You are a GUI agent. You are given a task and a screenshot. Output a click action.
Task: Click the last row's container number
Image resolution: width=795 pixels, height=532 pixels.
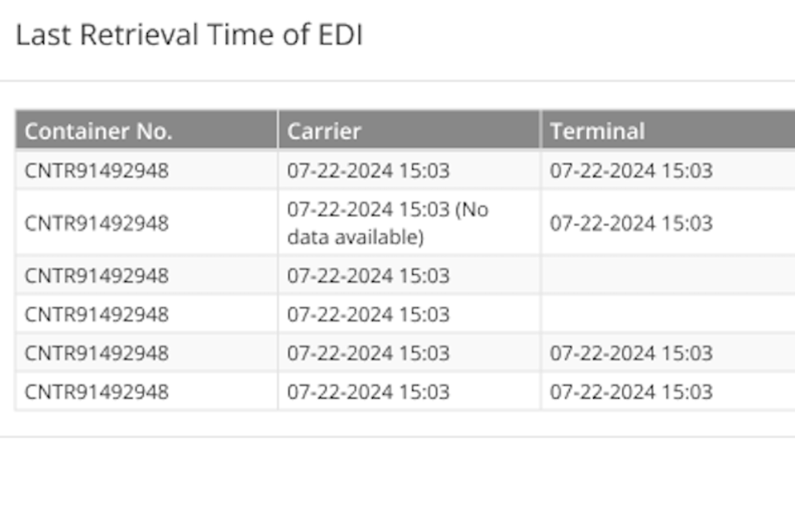(96, 391)
